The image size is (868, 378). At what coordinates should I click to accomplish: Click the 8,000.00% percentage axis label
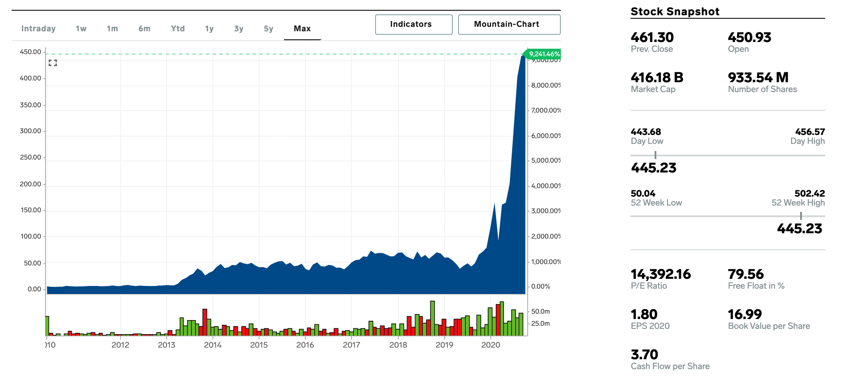click(546, 85)
